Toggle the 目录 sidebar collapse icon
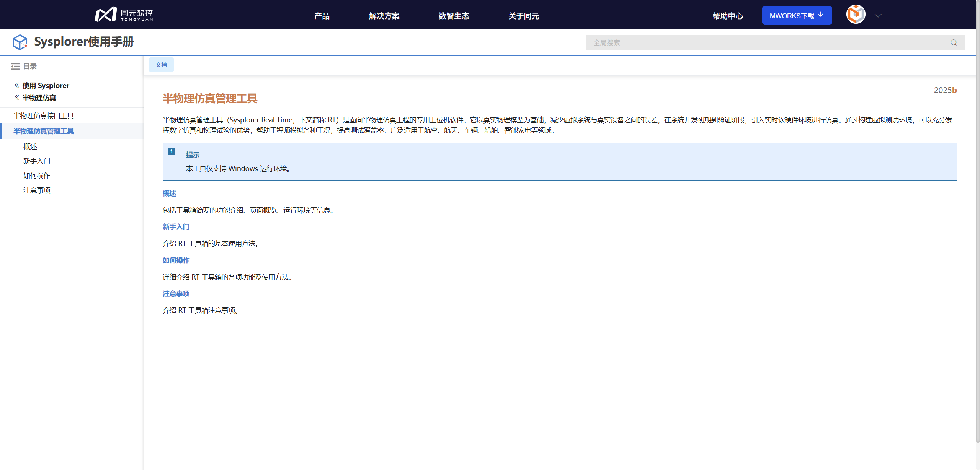 click(15, 67)
